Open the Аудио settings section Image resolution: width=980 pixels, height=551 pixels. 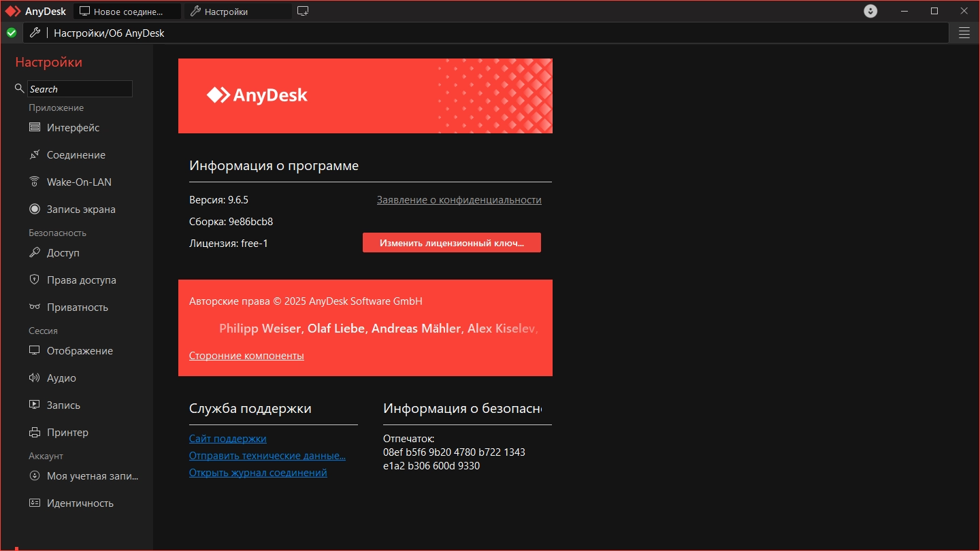tap(61, 378)
